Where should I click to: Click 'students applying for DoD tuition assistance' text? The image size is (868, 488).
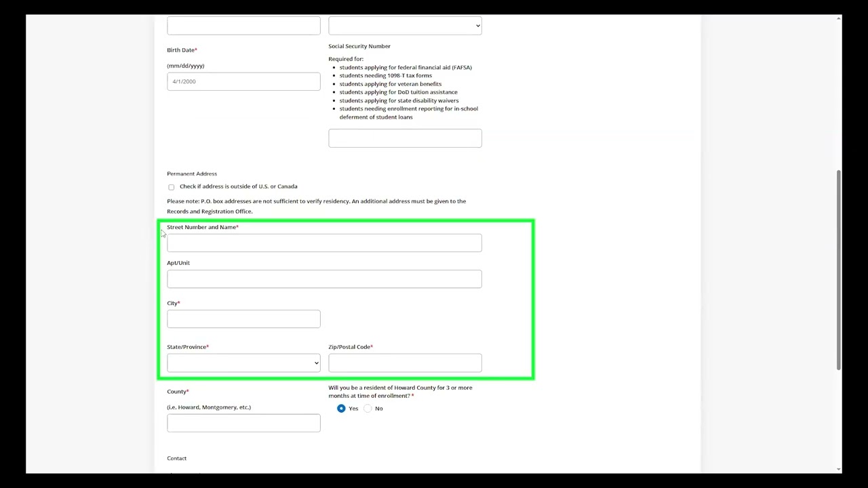point(399,92)
